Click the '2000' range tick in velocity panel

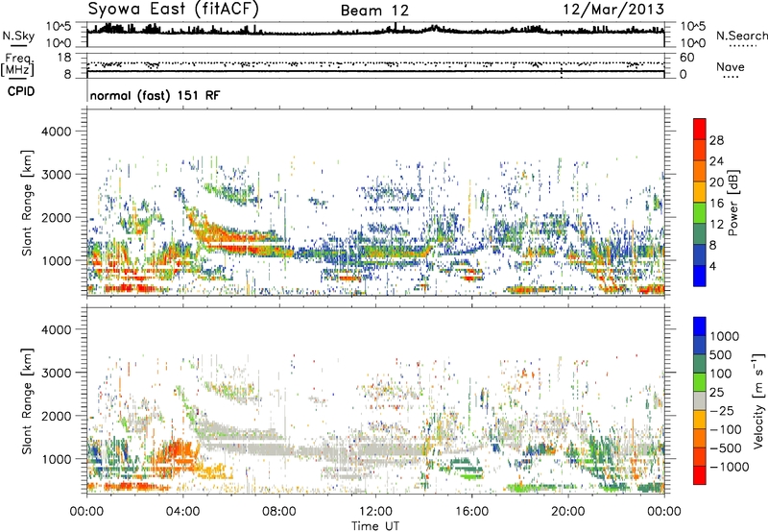tap(57, 416)
